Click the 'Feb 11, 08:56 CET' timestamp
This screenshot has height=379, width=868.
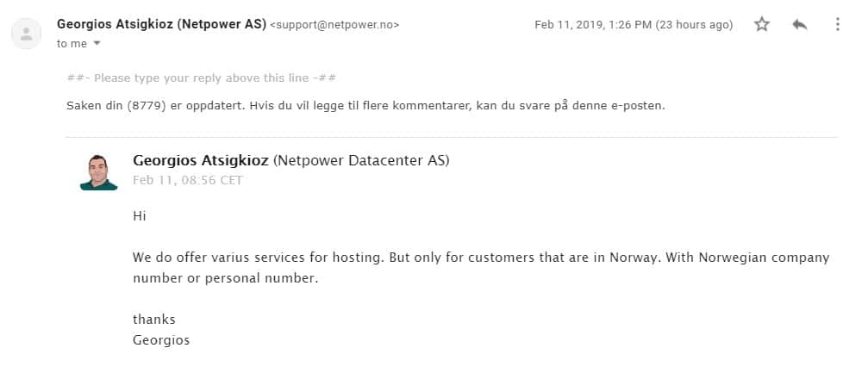click(x=188, y=180)
